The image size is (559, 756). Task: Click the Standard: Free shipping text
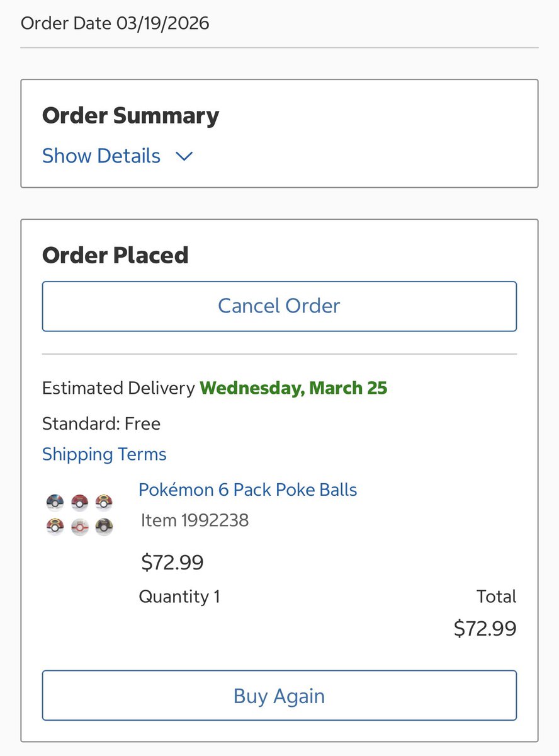pyautogui.click(x=101, y=423)
